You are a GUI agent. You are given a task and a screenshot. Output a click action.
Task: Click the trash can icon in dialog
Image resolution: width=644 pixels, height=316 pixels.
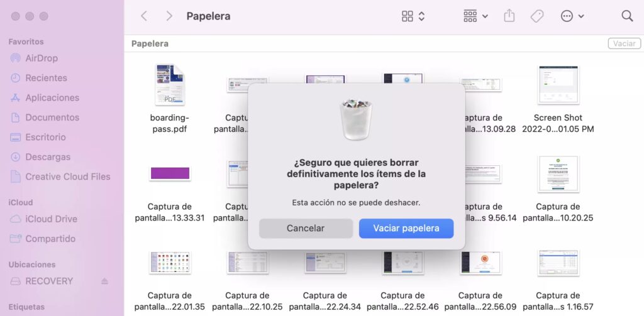356,119
